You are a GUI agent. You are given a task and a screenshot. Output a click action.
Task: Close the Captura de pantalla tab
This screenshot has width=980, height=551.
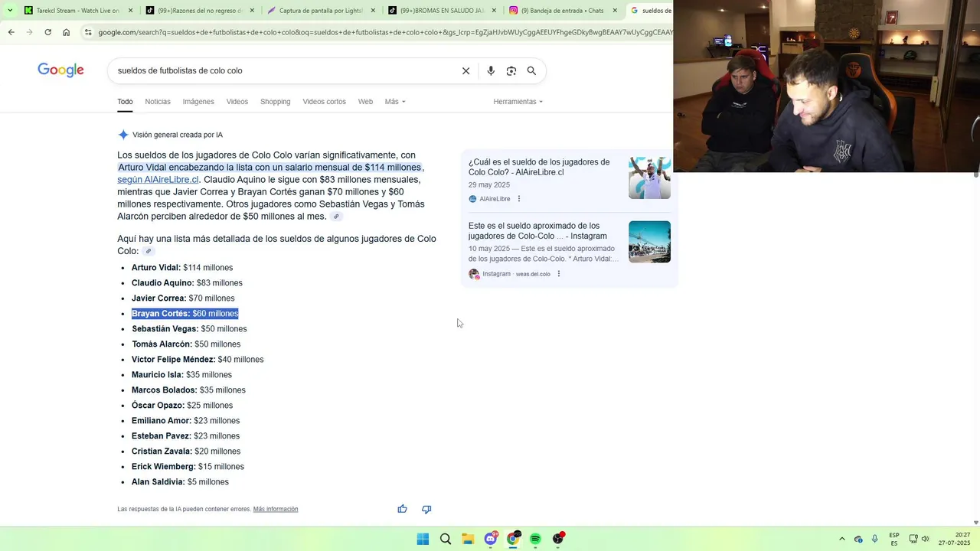373,11
